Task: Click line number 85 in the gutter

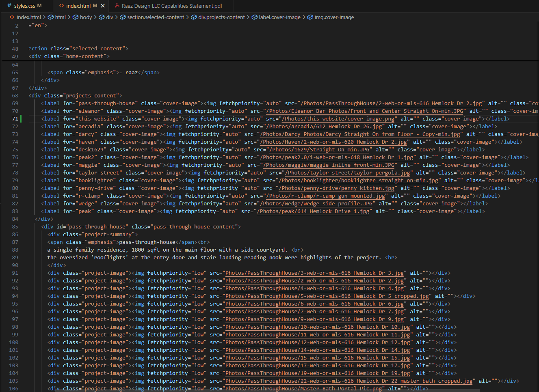Action: click(x=15, y=227)
